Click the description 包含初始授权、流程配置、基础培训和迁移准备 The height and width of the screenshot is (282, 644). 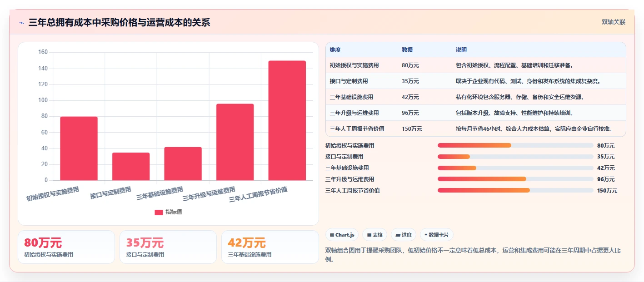[x=514, y=65]
